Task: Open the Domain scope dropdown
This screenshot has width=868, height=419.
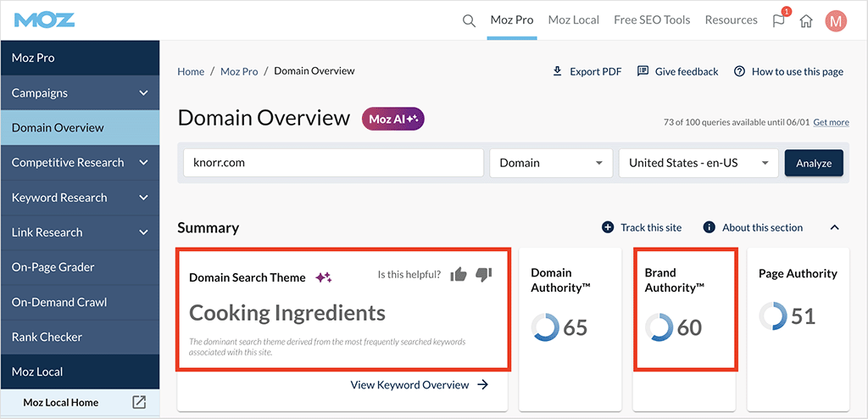Action: 551,163
